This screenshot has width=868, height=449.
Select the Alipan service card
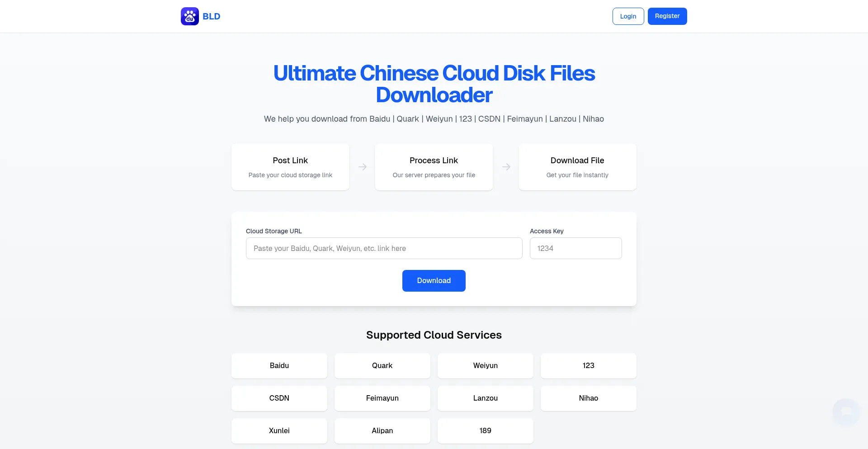click(382, 431)
